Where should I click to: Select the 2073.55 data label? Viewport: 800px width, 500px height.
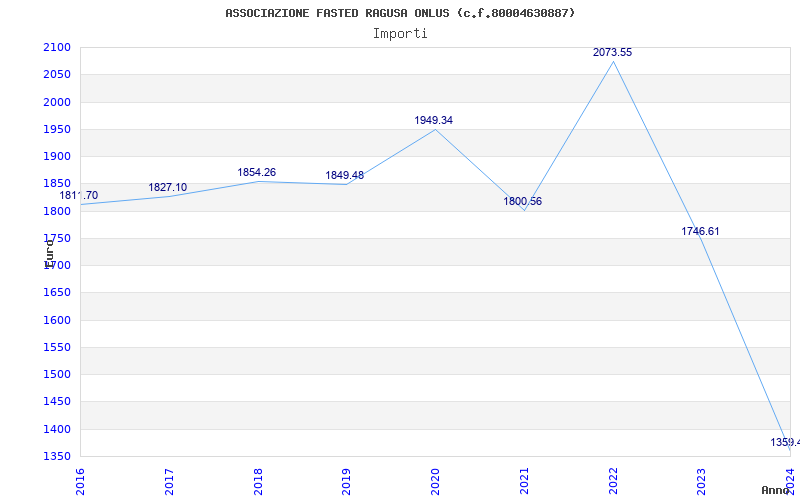coord(612,52)
